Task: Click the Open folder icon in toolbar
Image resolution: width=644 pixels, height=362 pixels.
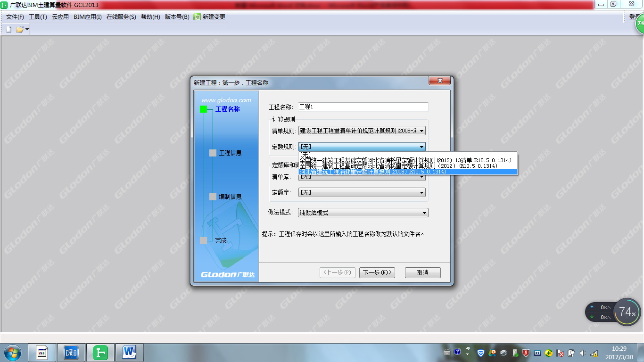Action: coord(19,29)
